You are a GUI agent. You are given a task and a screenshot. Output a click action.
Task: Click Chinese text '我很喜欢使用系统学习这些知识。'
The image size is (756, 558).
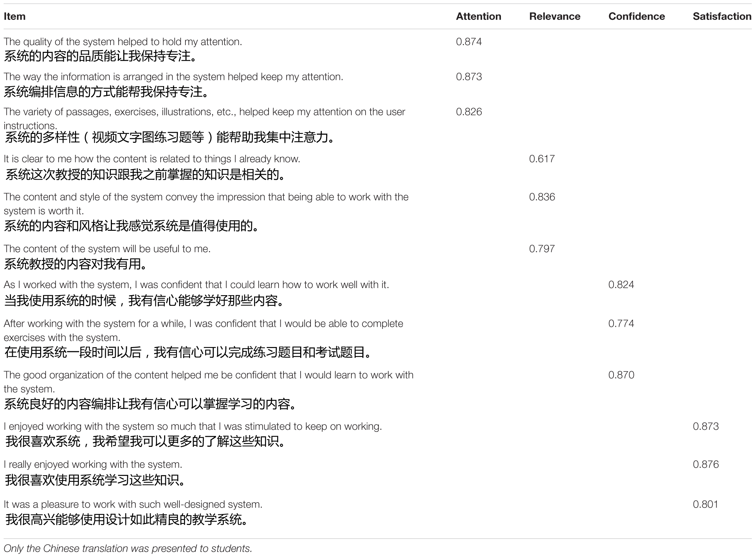[95, 480]
